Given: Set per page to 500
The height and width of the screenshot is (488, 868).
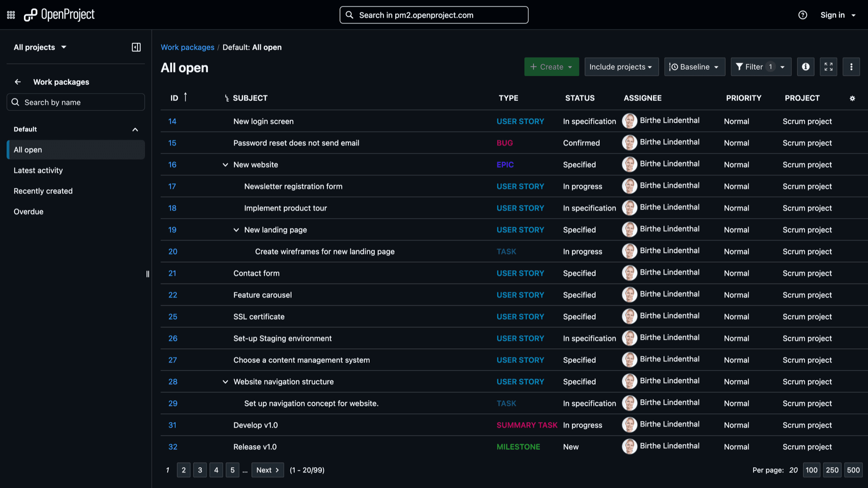Looking at the screenshot, I should pyautogui.click(x=853, y=470).
